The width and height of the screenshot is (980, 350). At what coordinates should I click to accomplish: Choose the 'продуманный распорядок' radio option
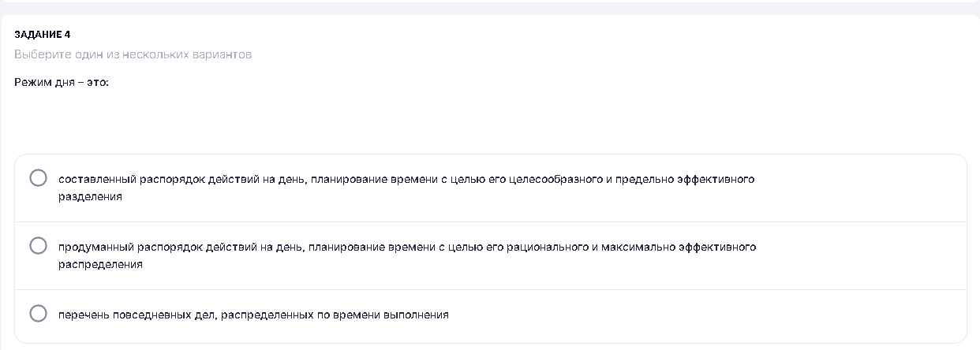coord(38,246)
